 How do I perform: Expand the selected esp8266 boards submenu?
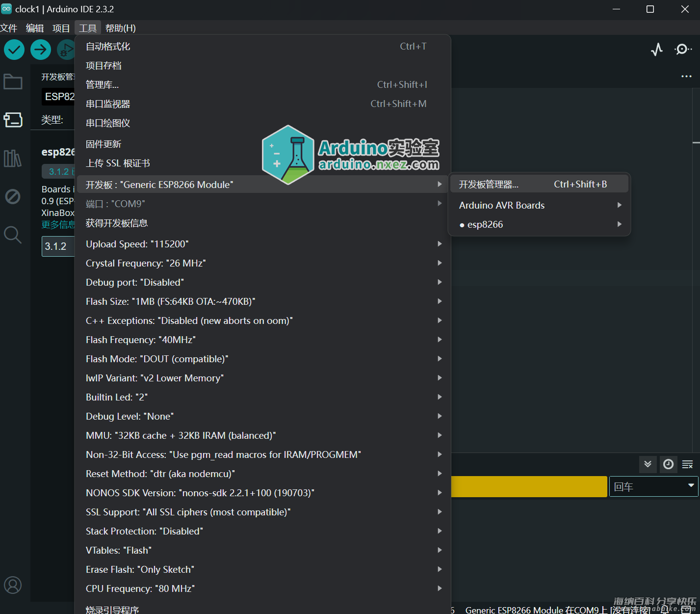point(539,224)
